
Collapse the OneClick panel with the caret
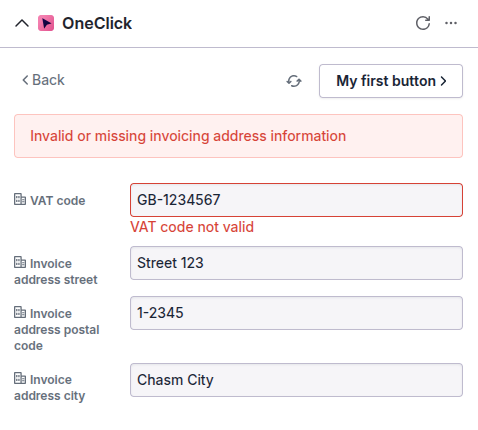pyautogui.click(x=22, y=24)
